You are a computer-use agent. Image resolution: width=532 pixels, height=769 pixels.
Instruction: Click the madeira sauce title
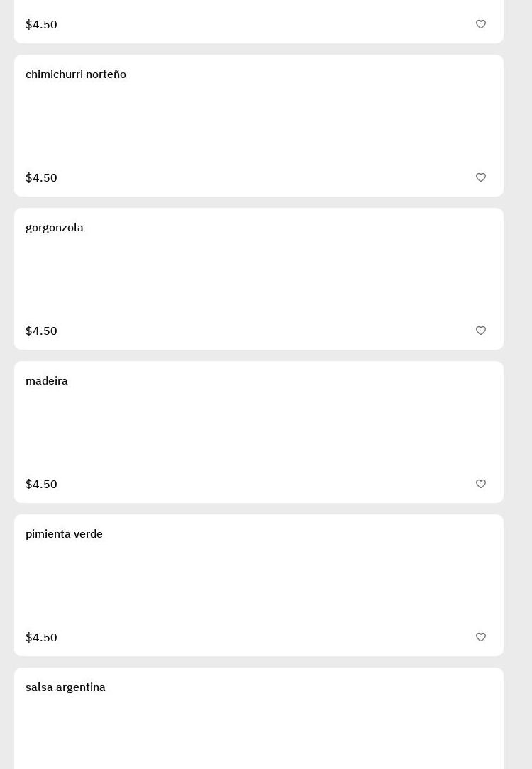[47, 381]
